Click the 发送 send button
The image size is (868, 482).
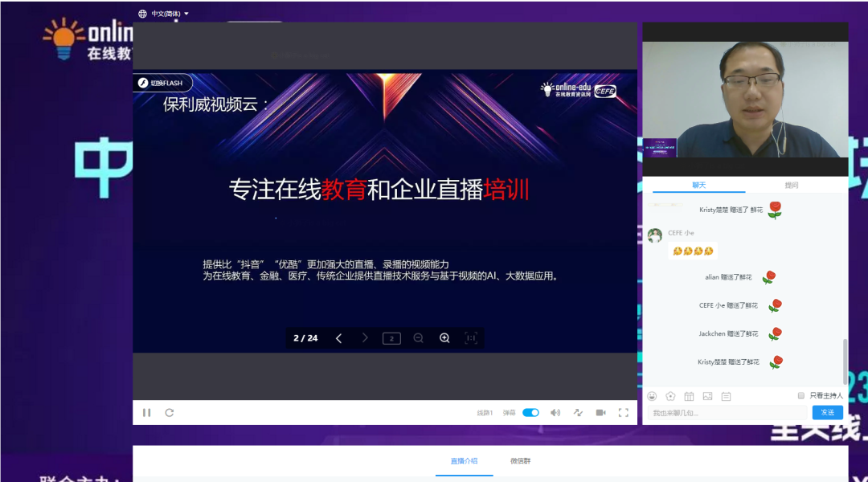827,412
